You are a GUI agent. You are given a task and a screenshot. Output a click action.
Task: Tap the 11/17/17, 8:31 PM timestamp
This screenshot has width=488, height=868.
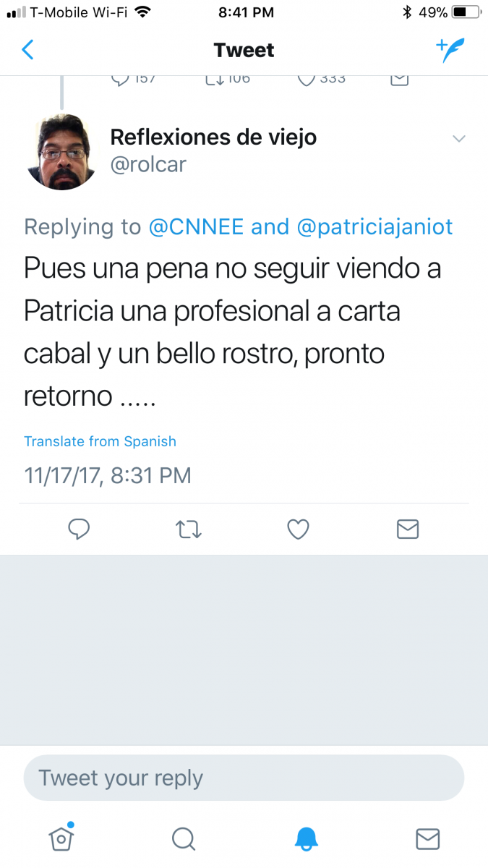[x=108, y=475]
